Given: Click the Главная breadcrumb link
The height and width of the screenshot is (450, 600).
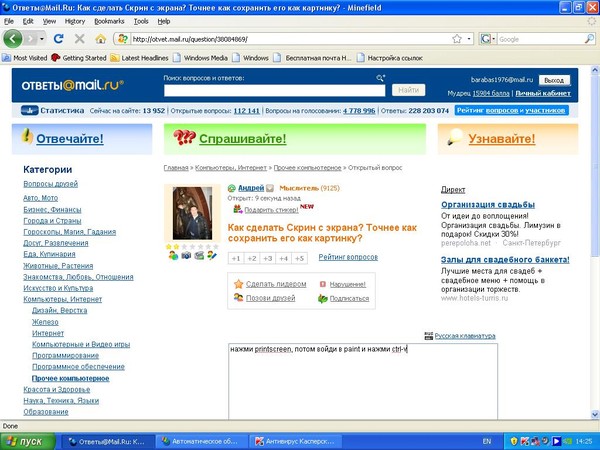Looking at the screenshot, I should point(176,168).
